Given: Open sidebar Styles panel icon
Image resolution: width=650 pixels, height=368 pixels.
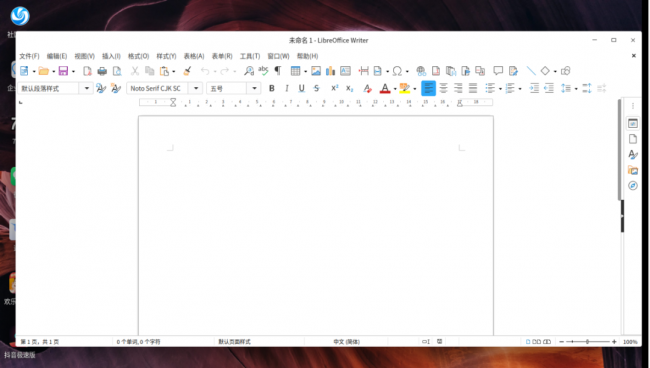Looking at the screenshot, I should pos(633,155).
